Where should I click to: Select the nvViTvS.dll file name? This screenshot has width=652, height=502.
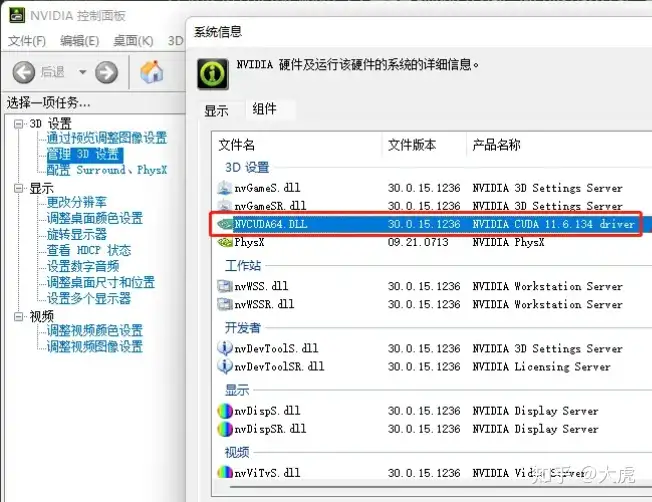(x=267, y=473)
